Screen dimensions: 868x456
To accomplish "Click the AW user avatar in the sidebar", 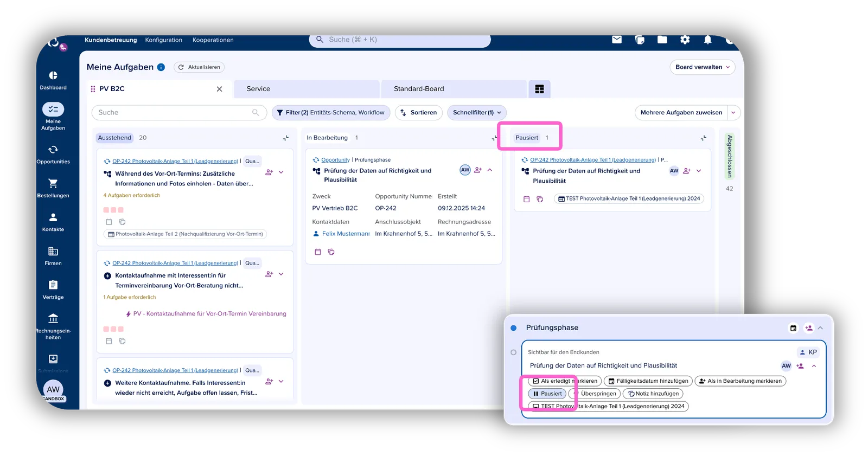I will (53, 389).
